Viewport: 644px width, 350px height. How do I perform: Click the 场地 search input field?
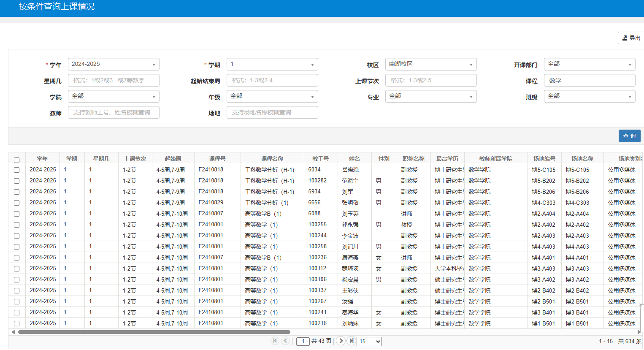click(x=272, y=112)
